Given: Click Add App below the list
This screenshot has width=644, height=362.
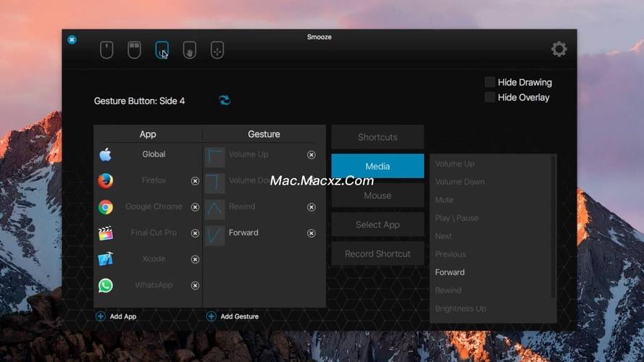Looking at the screenshot, I should [116, 316].
